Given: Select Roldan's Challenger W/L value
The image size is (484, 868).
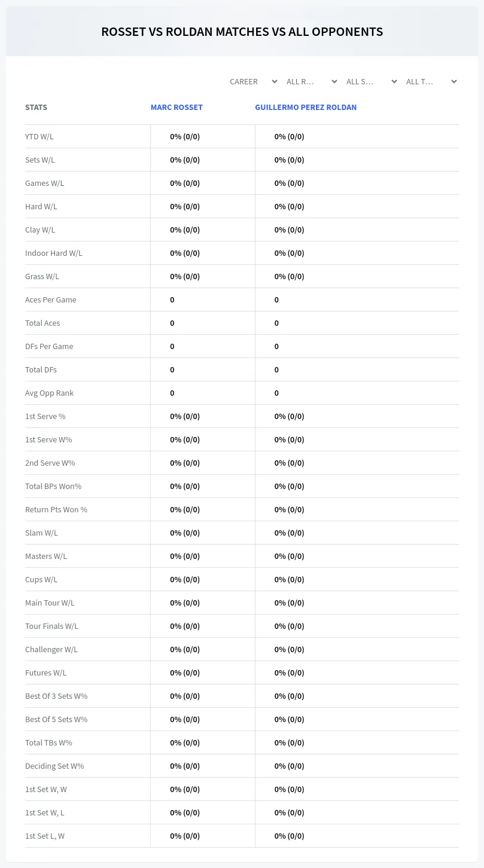Looking at the screenshot, I should 290,649.
